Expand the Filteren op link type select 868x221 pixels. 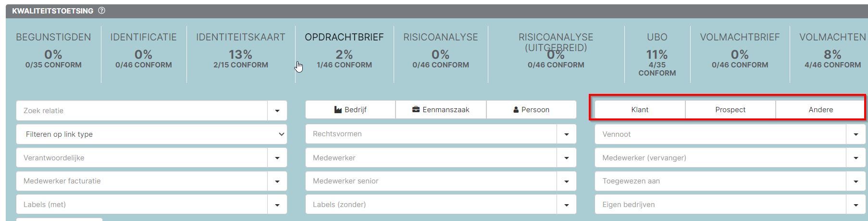[151, 134]
